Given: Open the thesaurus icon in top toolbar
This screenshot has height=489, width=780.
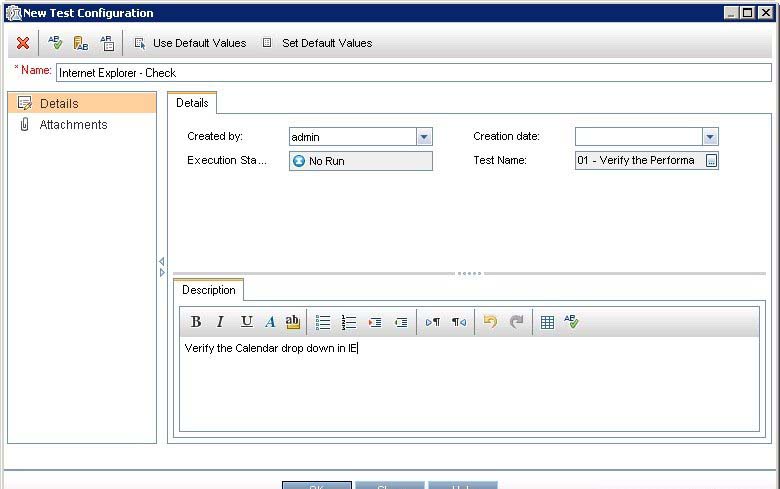Looking at the screenshot, I should (x=81, y=43).
